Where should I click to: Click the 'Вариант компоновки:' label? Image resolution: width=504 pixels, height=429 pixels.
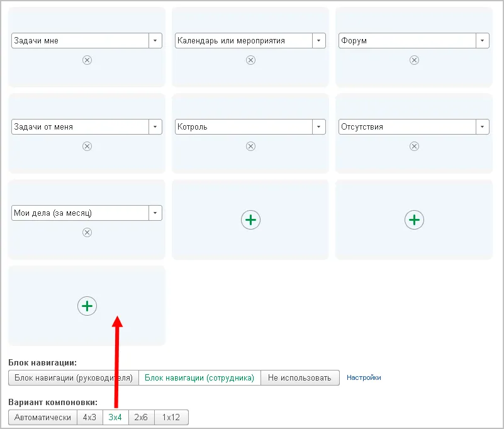53,403
